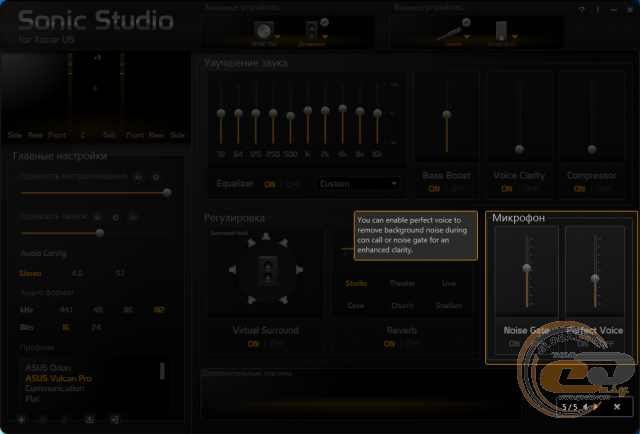Open recording volume settings gear icon
The image size is (640, 434).
pos(116,217)
